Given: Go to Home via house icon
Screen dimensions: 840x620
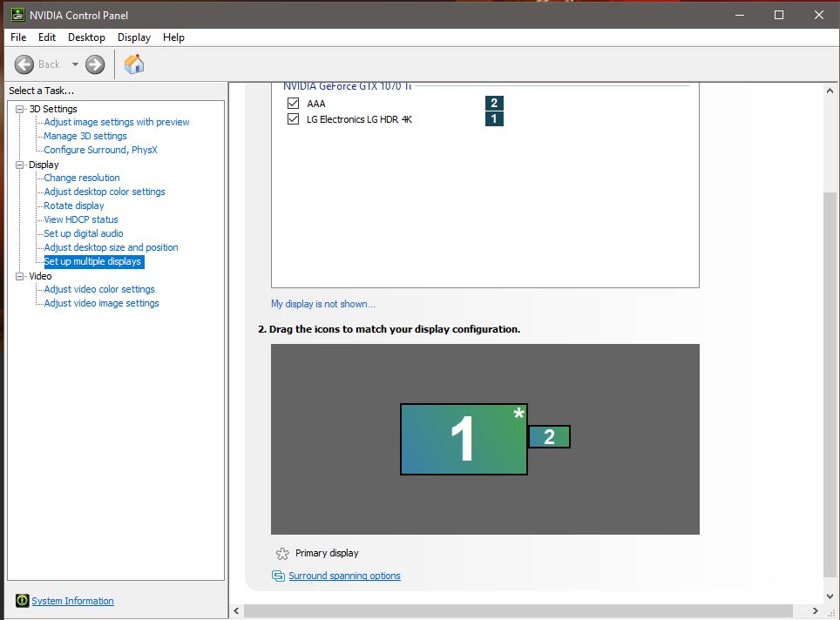Looking at the screenshot, I should [x=134, y=64].
